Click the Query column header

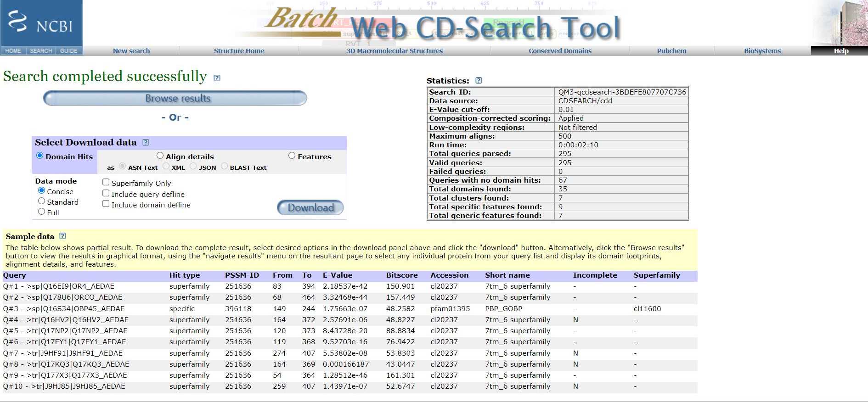[x=14, y=275]
